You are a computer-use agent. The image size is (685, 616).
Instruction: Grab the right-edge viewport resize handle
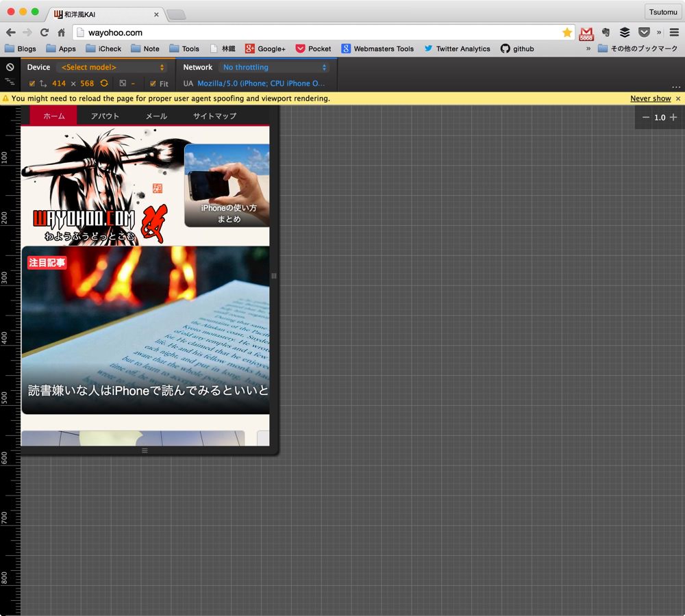tap(274, 276)
